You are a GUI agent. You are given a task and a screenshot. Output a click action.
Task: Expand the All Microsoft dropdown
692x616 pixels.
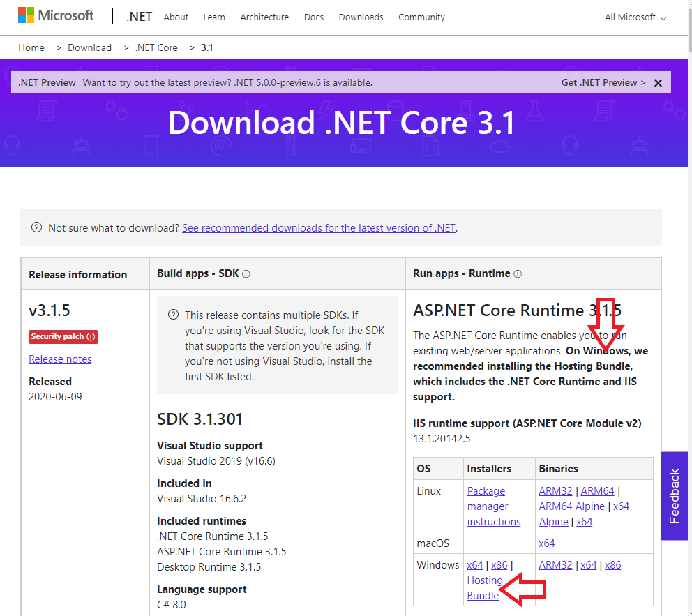coord(635,17)
